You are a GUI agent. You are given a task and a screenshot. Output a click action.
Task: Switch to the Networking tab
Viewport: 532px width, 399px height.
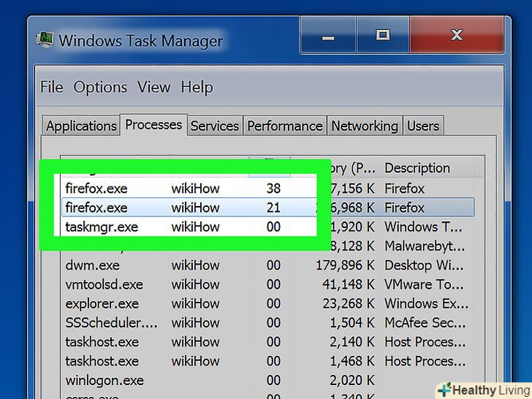[x=365, y=126]
